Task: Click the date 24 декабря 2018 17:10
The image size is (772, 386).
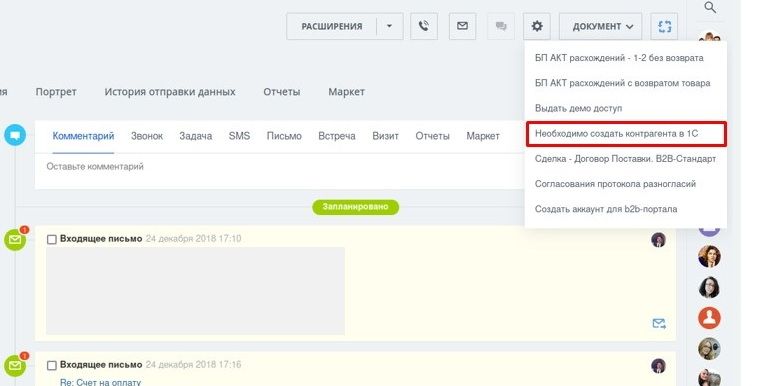Action: click(193, 239)
